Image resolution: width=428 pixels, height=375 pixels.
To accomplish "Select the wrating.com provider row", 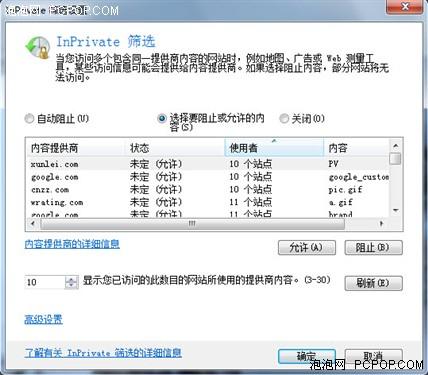I will point(207,202).
